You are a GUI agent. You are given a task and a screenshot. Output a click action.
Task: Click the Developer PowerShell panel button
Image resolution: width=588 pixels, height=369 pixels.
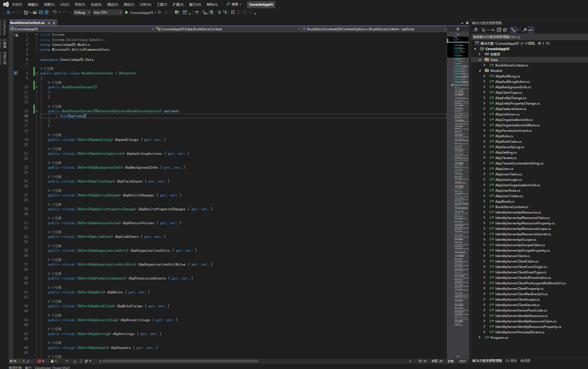click(x=52, y=367)
